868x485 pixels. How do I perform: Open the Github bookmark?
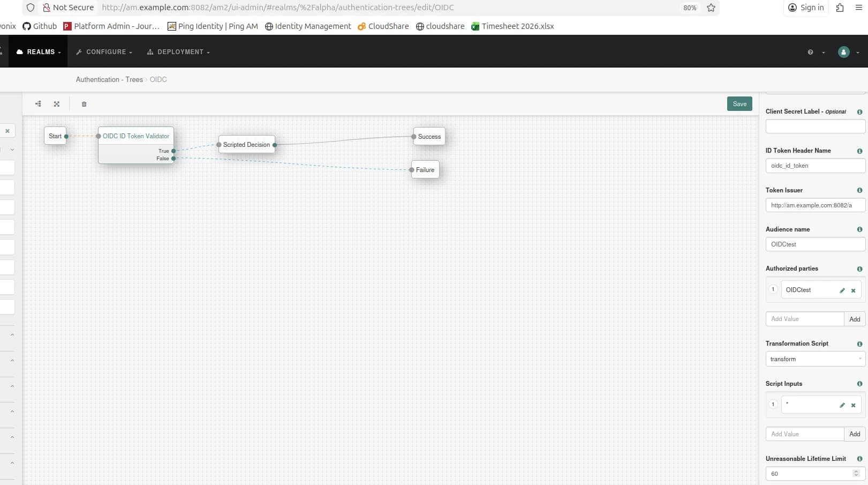click(40, 26)
